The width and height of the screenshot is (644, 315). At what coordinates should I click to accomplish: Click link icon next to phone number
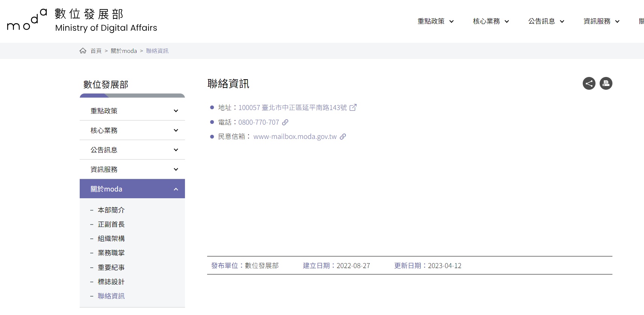[x=285, y=122]
